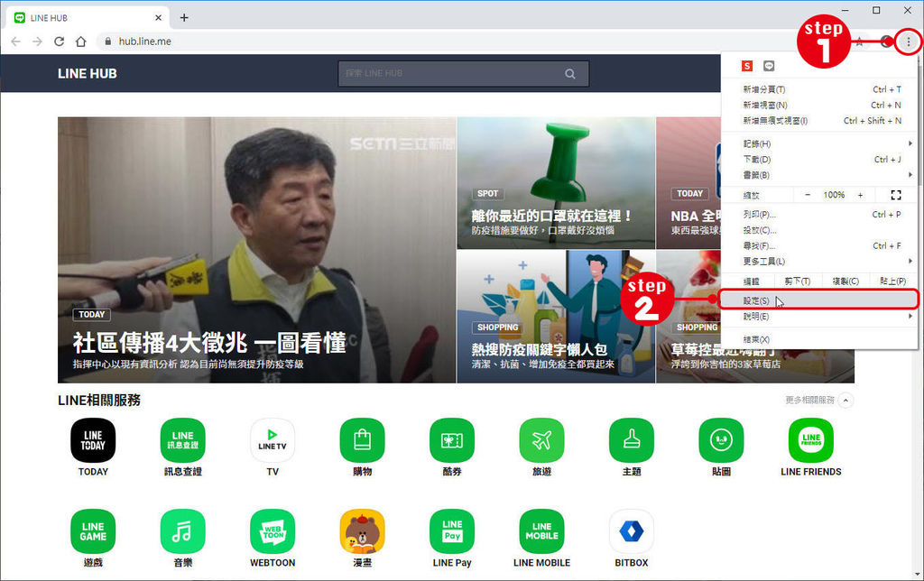924x581 pixels.
Task: Click the red S extension icon in menu
Action: (747, 66)
